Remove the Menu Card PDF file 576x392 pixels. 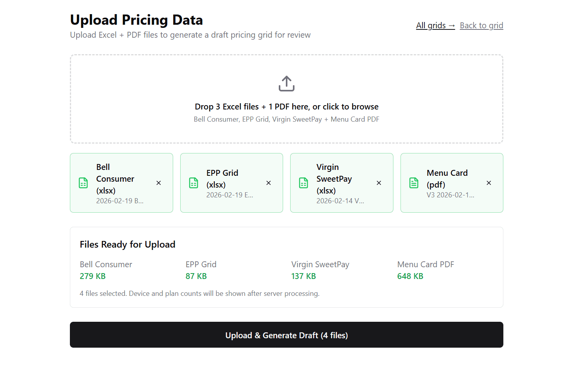488,182
